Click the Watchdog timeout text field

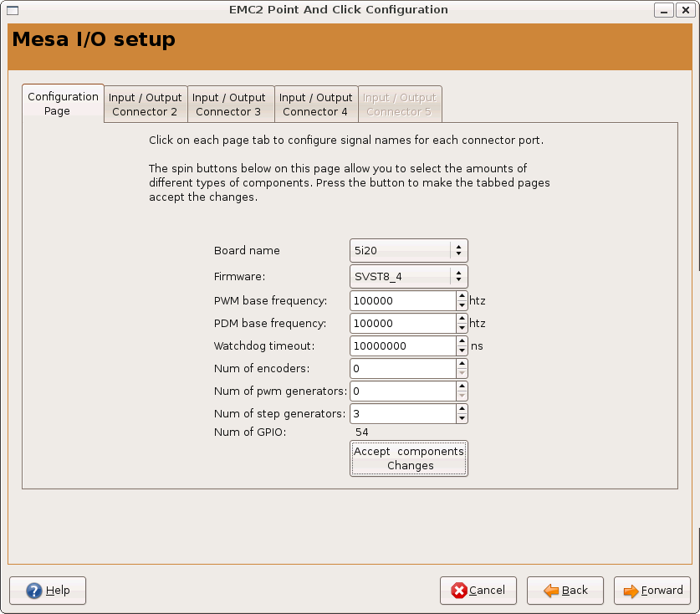[x=403, y=345]
